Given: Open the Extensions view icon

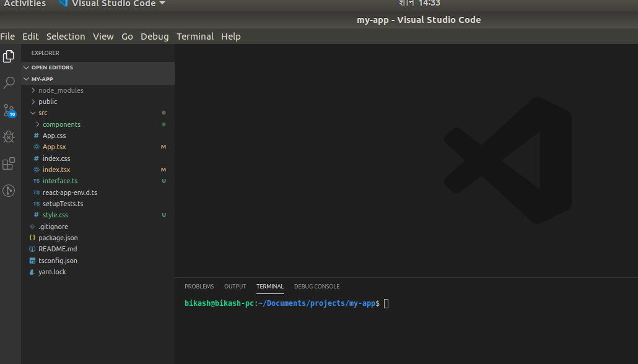Looking at the screenshot, I should pyautogui.click(x=9, y=163).
